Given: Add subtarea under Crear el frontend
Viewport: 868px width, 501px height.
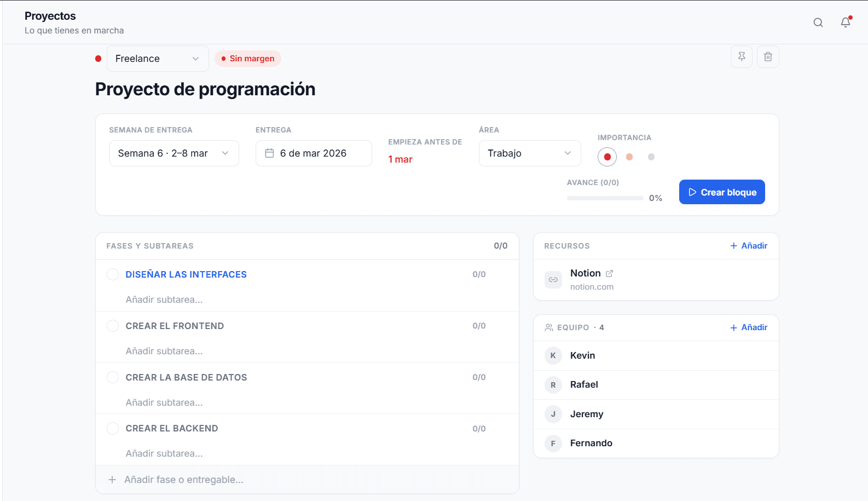Looking at the screenshot, I should (x=164, y=351).
